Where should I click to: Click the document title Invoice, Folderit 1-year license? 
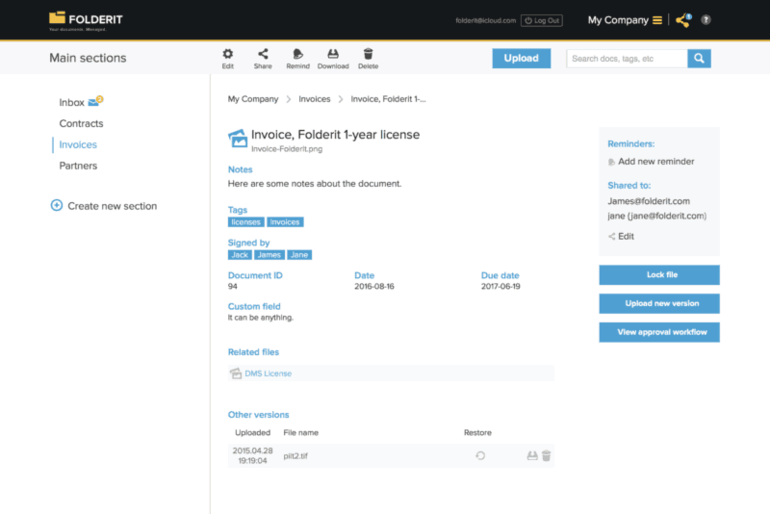coord(335,135)
